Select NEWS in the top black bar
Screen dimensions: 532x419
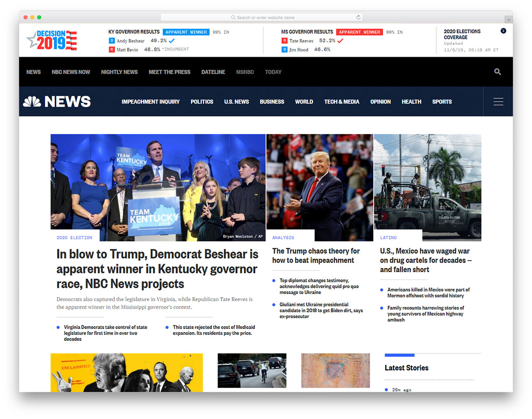pyautogui.click(x=34, y=72)
